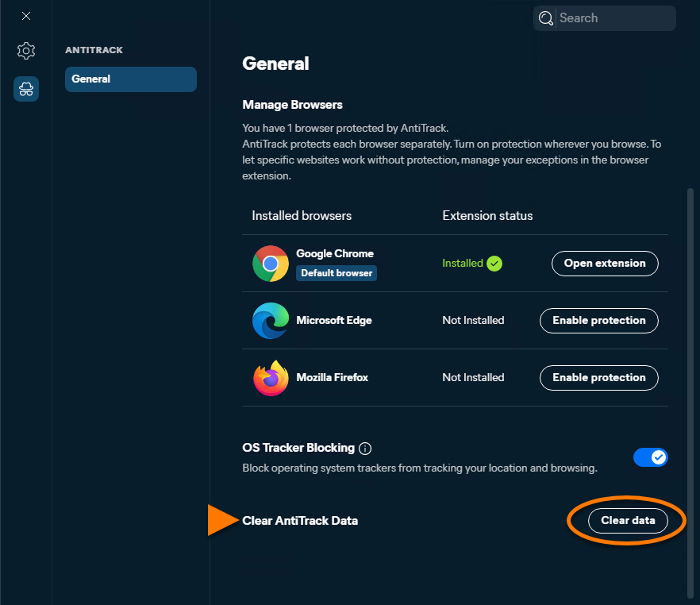
Task: Toggle OS Tracker Blocking switch off
Action: pyautogui.click(x=651, y=457)
